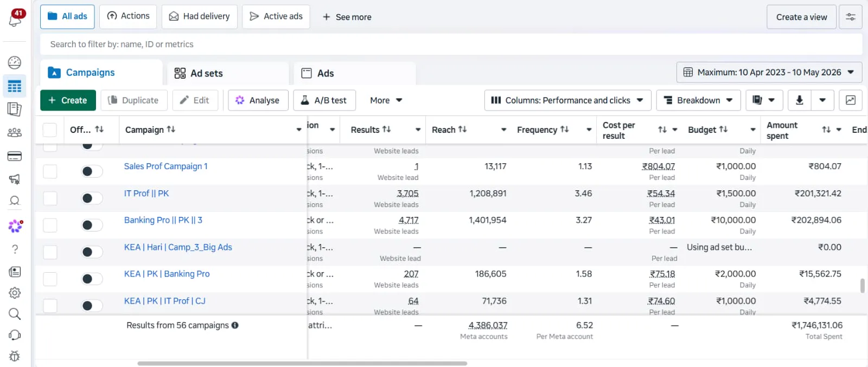Open KEA | PK | IT Prof | CJ campaign link

(164, 301)
